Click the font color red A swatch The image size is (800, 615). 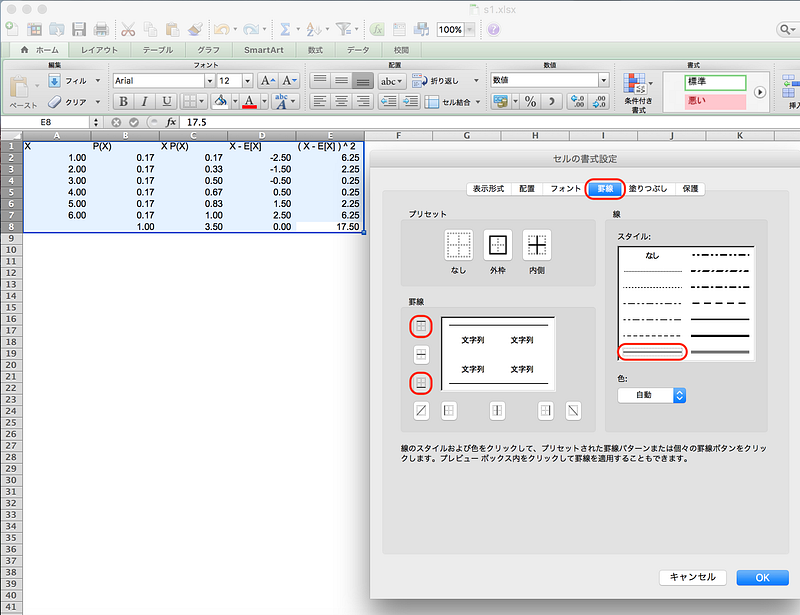249,102
